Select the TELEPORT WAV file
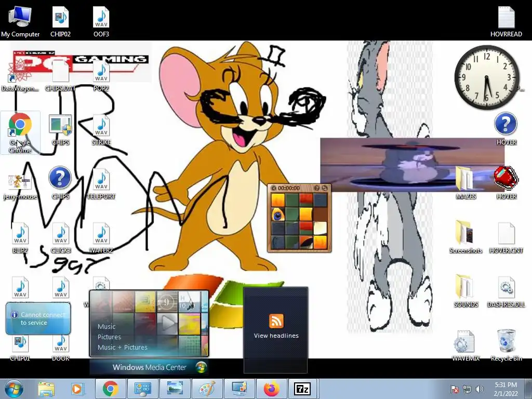 point(101,183)
